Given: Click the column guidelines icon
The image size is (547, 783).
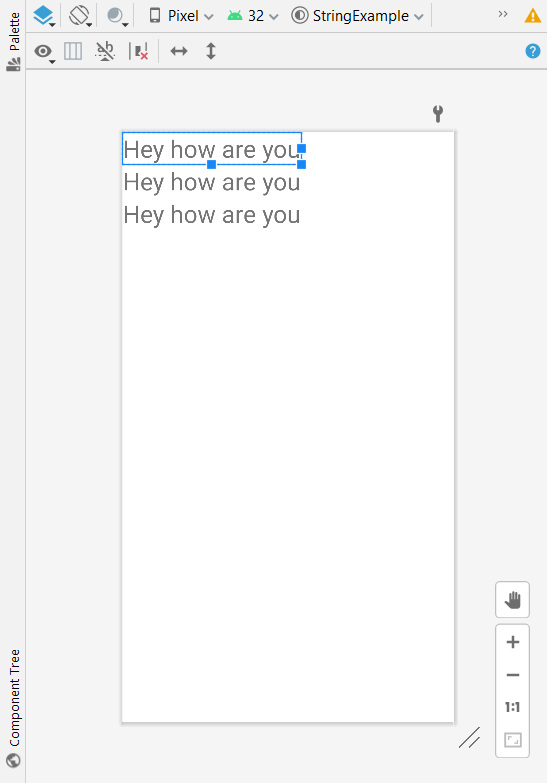Looking at the screenshot, I should [x=73, y=51].
